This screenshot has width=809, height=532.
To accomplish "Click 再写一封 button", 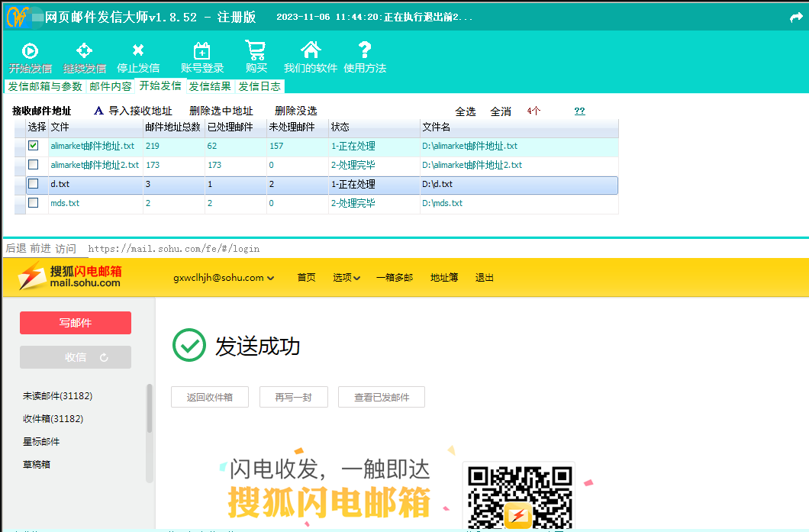I will 294,397.
